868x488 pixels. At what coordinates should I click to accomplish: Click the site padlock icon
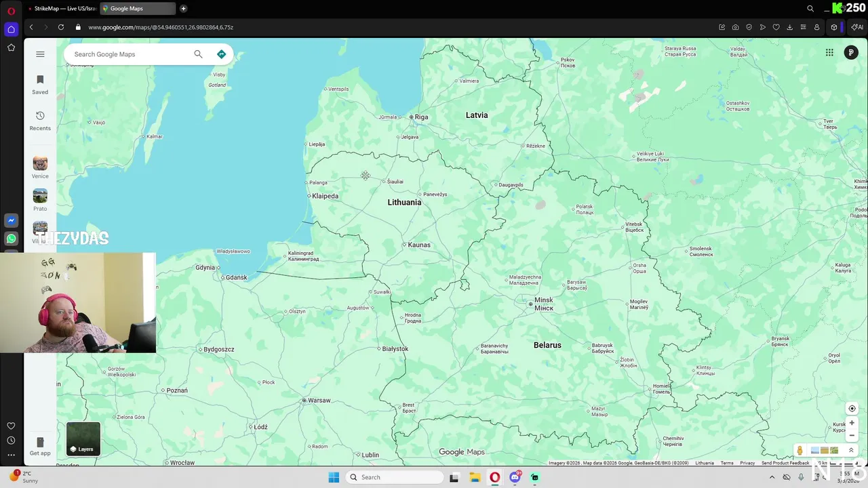78,27
